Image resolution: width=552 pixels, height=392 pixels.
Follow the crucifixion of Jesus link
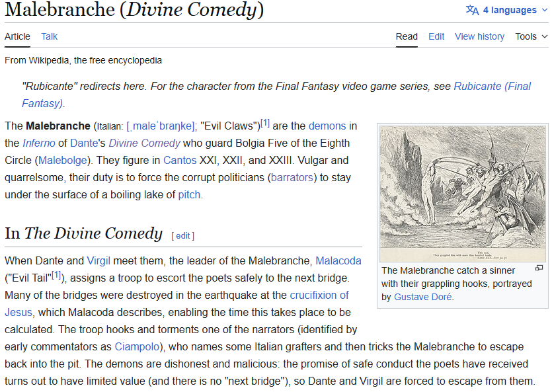(319, 295)
